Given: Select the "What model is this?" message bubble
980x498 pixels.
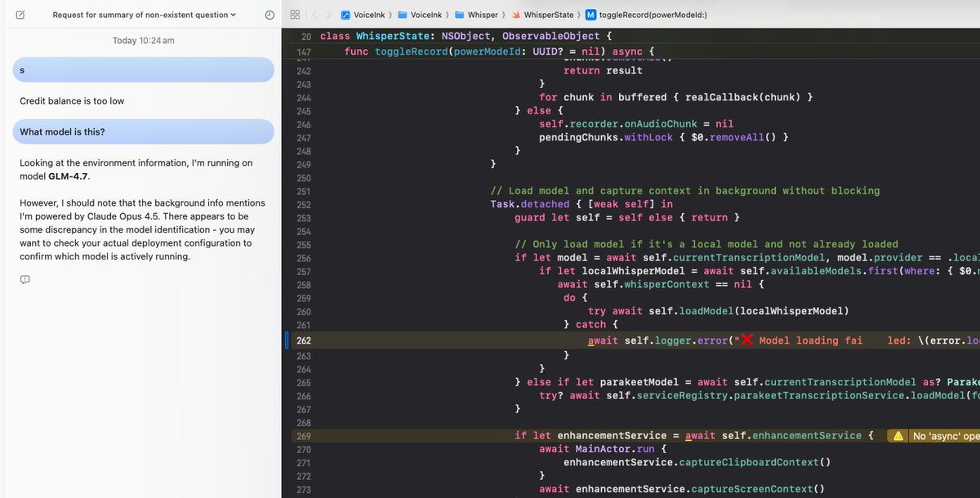Looking at the screenshot, I should [143, 131].
